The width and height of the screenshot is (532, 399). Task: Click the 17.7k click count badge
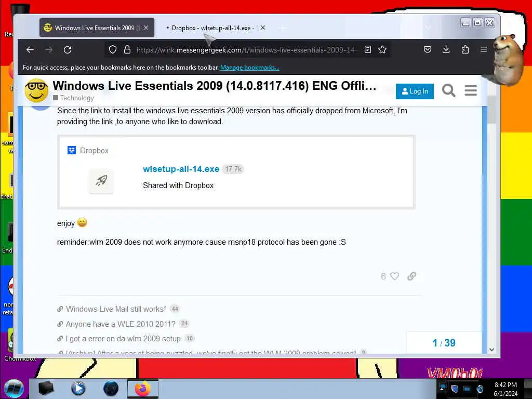233,169
